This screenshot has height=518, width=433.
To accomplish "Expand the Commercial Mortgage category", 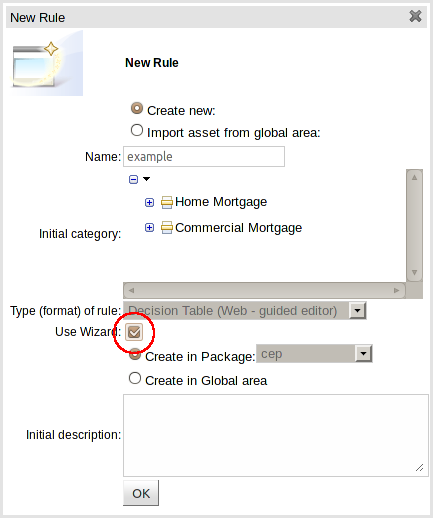I will pos(149,228).
